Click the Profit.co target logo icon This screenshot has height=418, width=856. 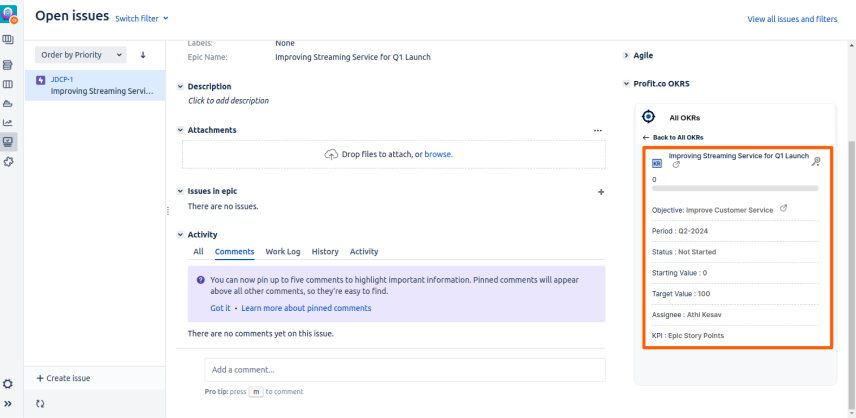(648, 117)
